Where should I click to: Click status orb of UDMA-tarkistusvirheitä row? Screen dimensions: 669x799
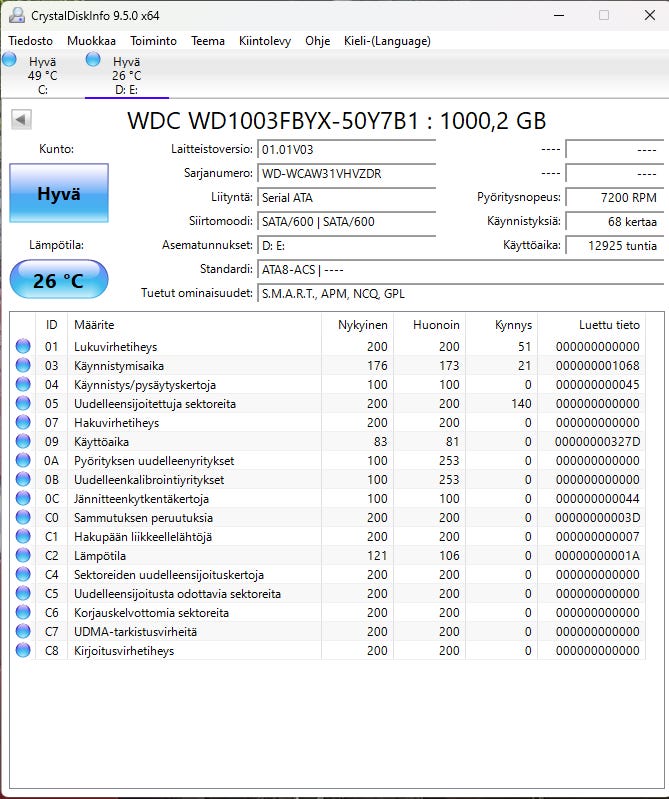[23, 631]
